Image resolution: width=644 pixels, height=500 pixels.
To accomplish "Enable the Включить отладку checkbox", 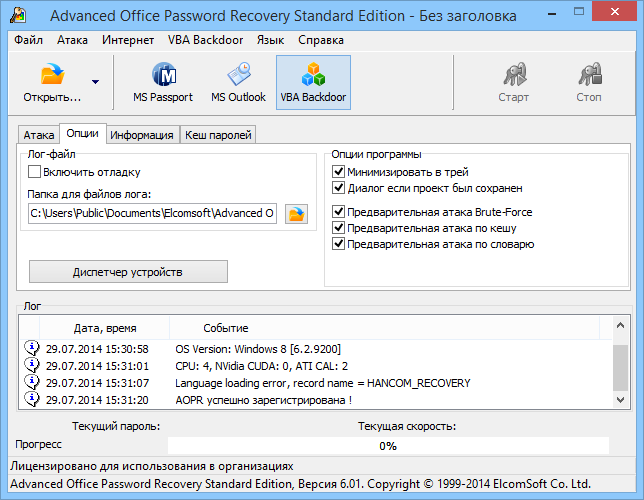I will [35, 172].
